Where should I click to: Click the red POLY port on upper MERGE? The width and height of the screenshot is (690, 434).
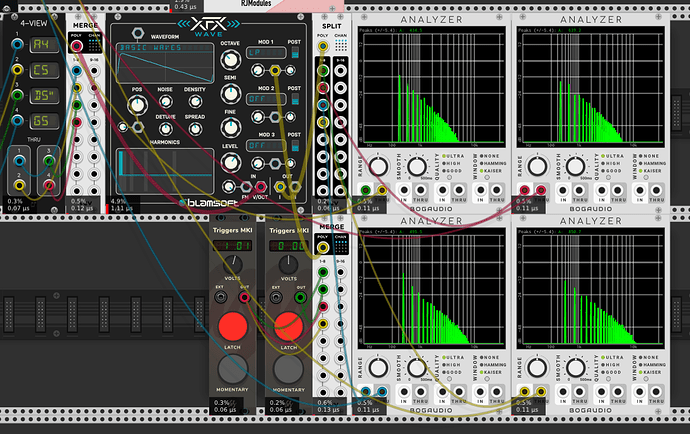tap(77, 46)
